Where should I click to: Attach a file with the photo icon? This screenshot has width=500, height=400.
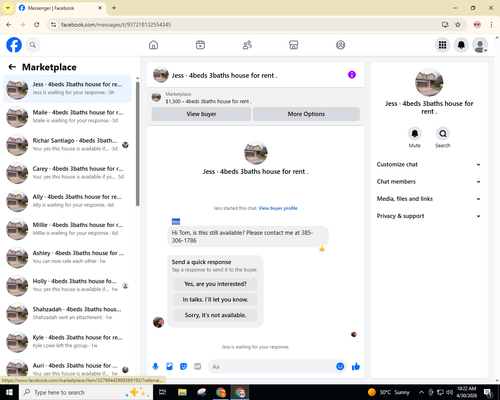(x=170, y=367)
